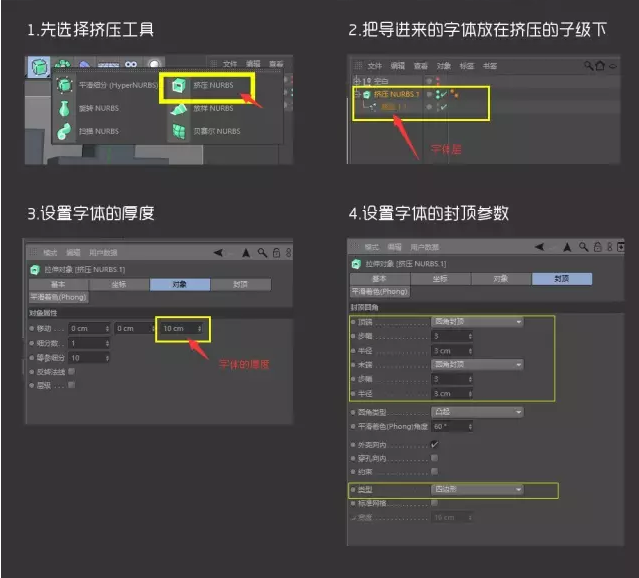
Task: Click object manager home icon
Action: point(600,65)
